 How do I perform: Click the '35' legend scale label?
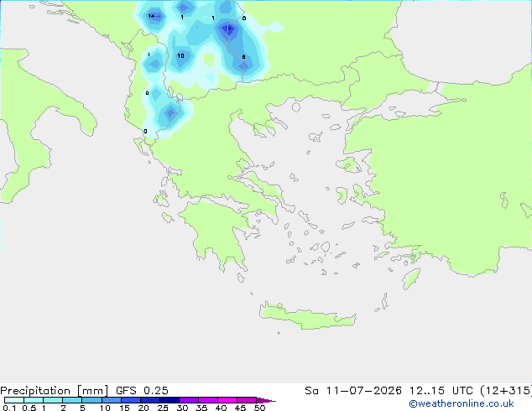click(x=201, y=408)
